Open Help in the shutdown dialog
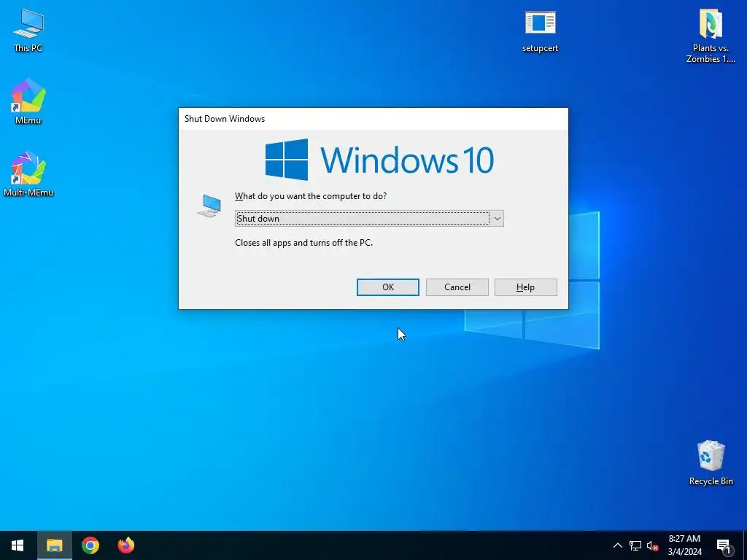The height and width of the screenshot is (560, 747). tap(525, 287)
